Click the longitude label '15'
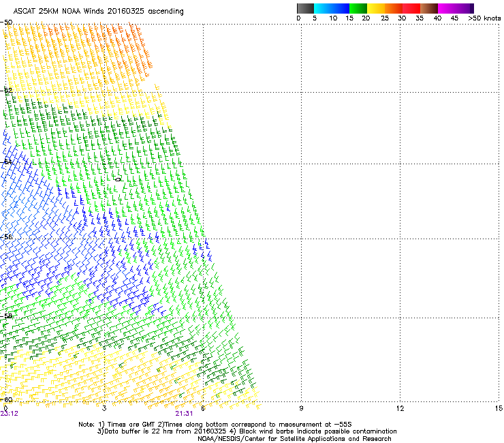Image resolution: width=504 pixels, height=443 pixels. 499,408
